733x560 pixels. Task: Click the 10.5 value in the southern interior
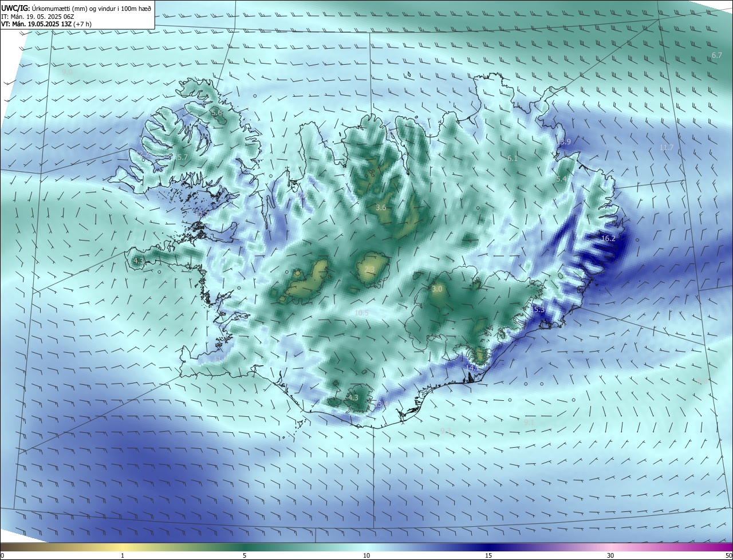pyautogui.click(x=362, y=313)
